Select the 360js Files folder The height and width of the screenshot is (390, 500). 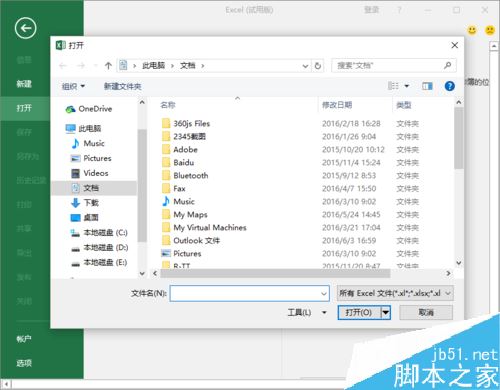(x=186, y=124)
